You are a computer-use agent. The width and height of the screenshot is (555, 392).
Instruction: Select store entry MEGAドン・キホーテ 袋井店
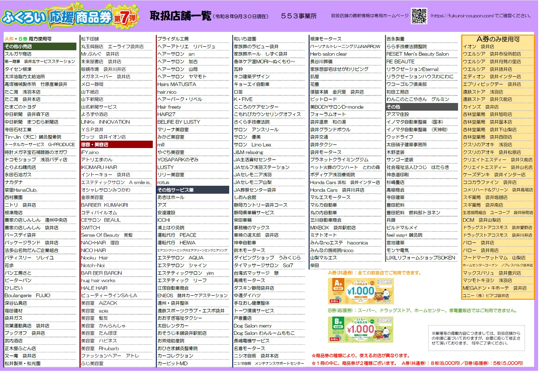495,288
